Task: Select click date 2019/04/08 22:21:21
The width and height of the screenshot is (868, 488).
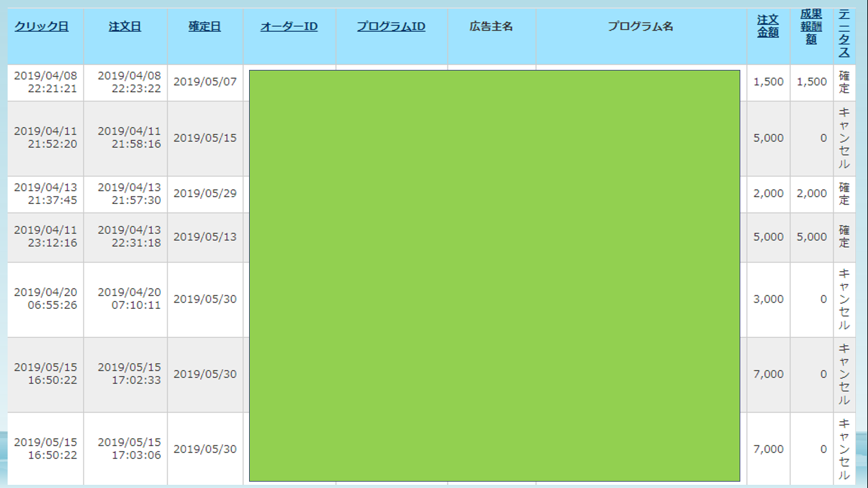Action: tap(45, 82)
